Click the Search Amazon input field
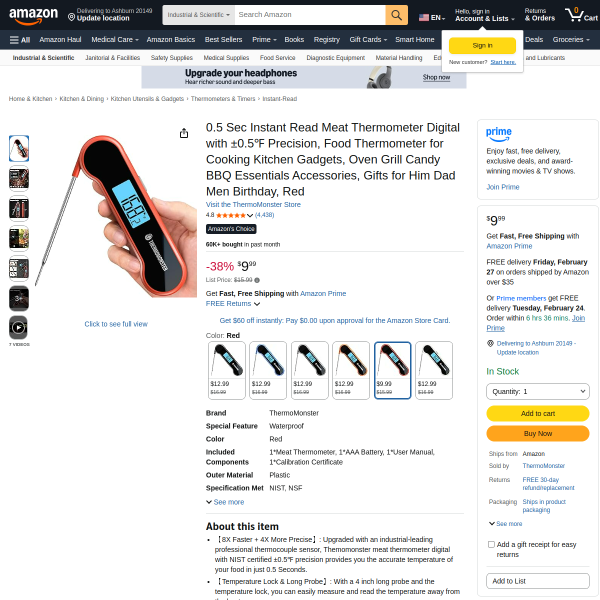600x600 pixels. [310, 15]
